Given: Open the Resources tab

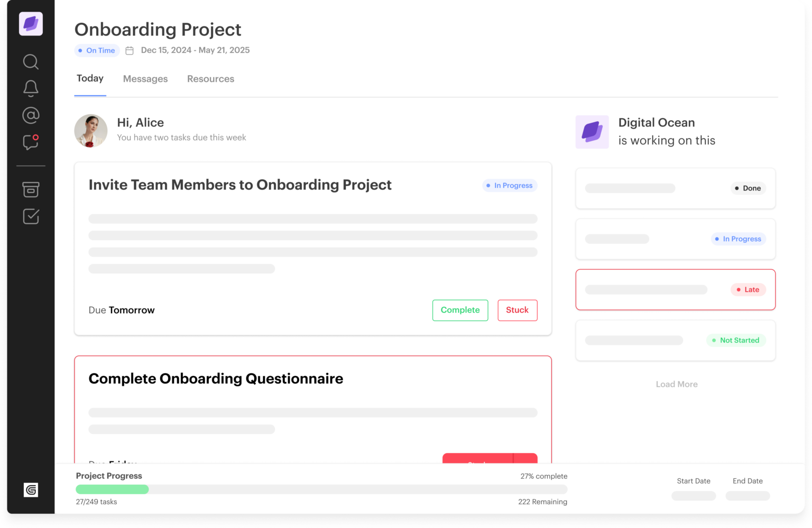Looking at the screenshot, I should (x=210, y=78).
